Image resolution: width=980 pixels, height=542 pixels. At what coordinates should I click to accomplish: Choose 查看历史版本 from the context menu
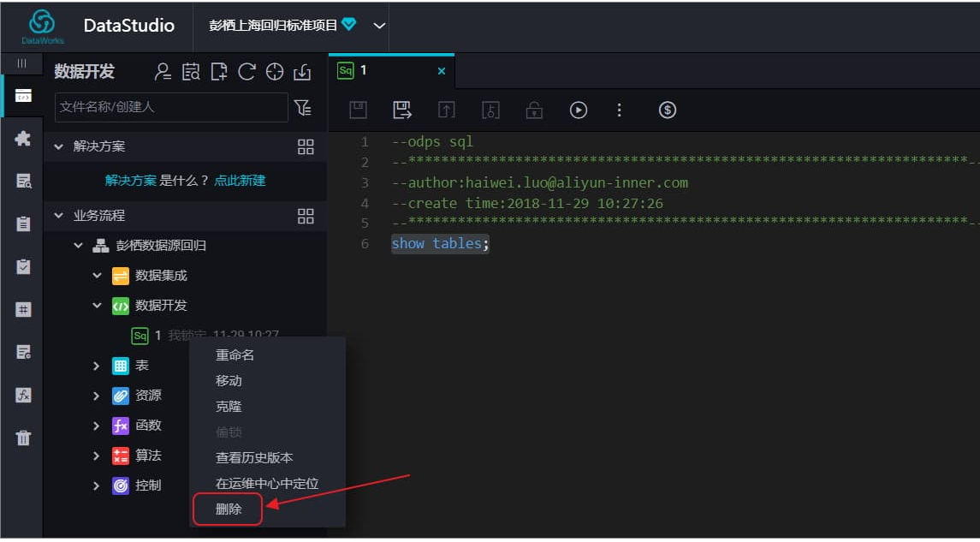(254, 457)
